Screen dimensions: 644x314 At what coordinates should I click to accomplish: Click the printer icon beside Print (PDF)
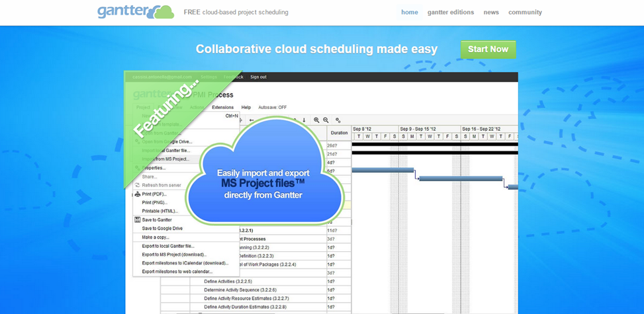[x=138, y=194]
